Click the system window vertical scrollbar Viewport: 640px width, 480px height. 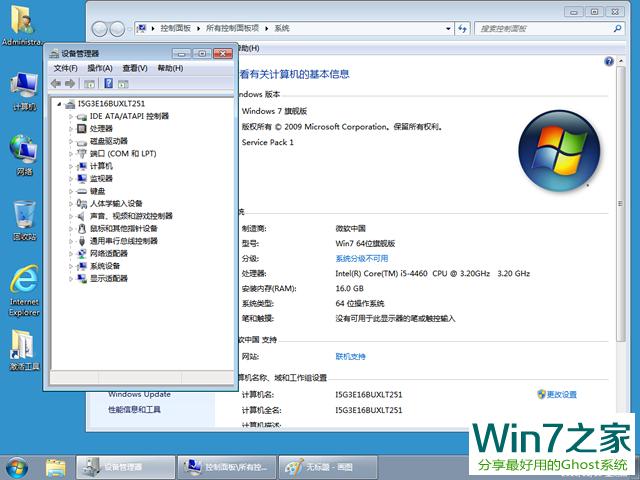point(621,203)
